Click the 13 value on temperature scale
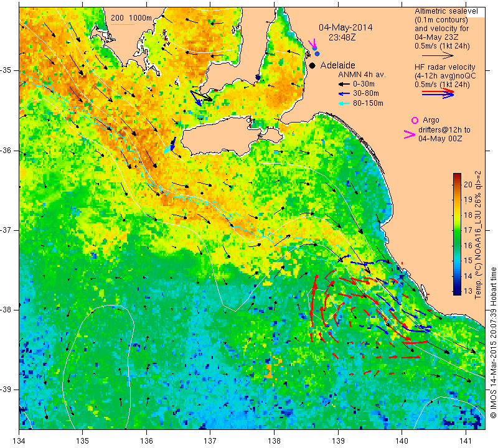This screenshot has height=448, width=498. tap(468, 291)
